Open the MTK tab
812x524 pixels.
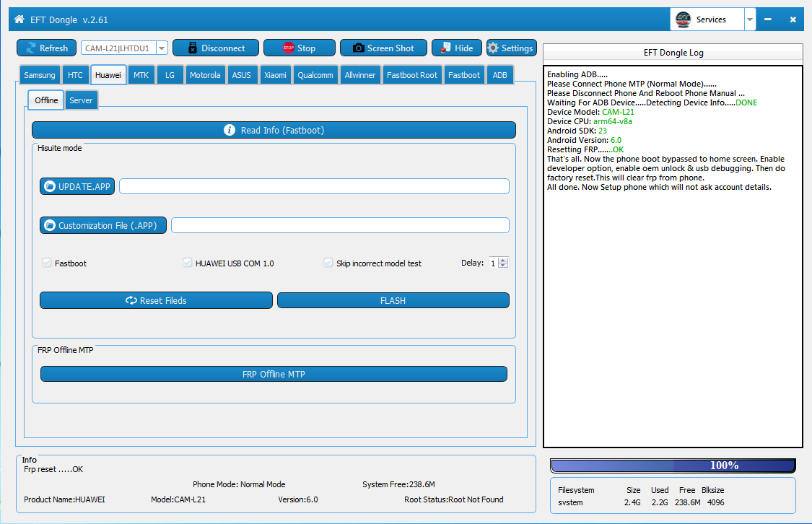141,75
